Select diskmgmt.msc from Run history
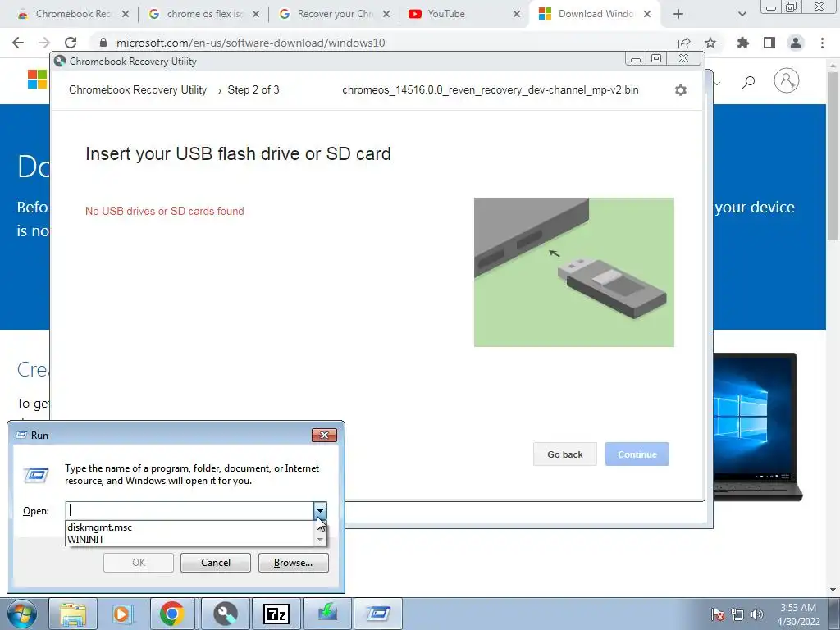 coord(99,527)
